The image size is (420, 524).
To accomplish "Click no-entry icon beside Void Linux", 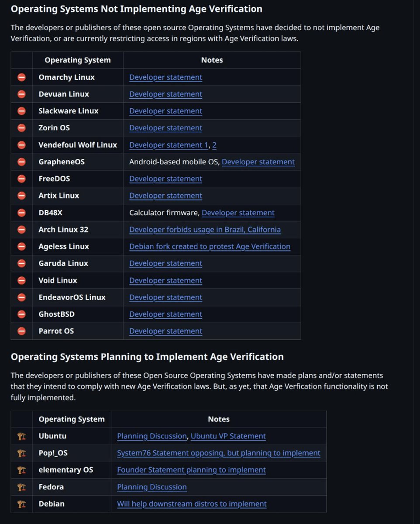I will pyautogui.click(x=21, y=280).
